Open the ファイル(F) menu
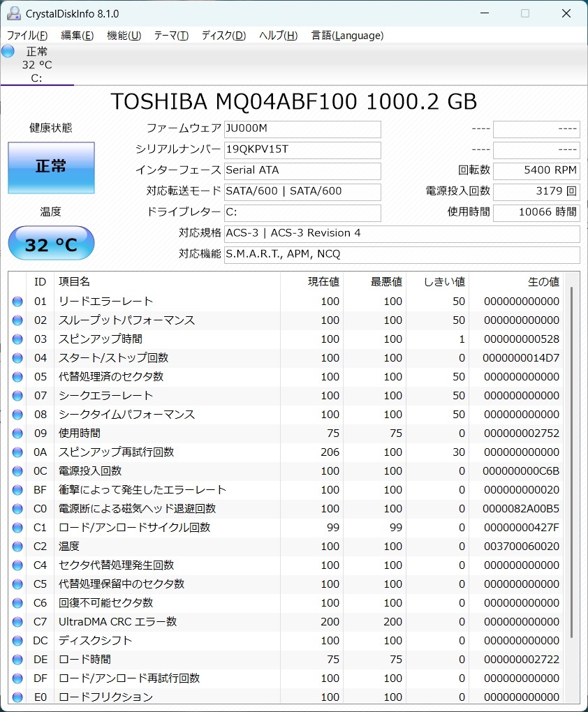This screenshot has height=712, width=588. tap(27, 36)
